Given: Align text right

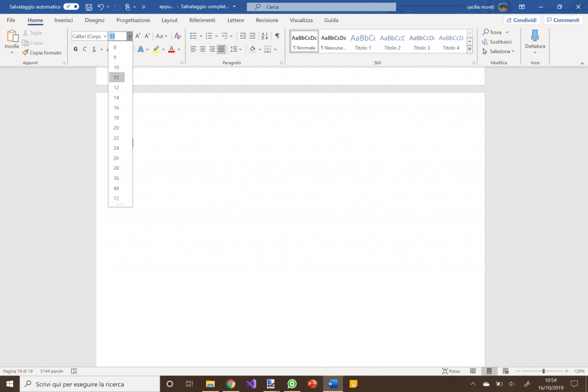Looking at the screenshot, I should pyautogui.click(x=212, y=49).
